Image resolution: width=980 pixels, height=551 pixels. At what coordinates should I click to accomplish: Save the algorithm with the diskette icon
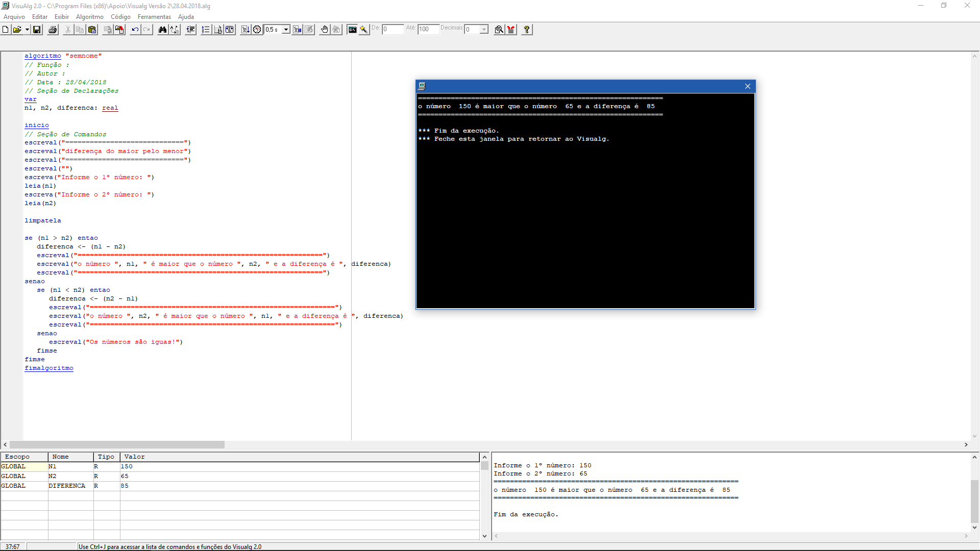[x=37, y=30]
